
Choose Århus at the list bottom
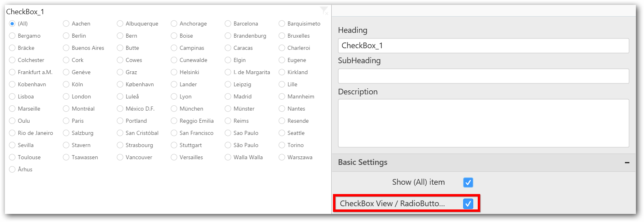pos(12,169)
